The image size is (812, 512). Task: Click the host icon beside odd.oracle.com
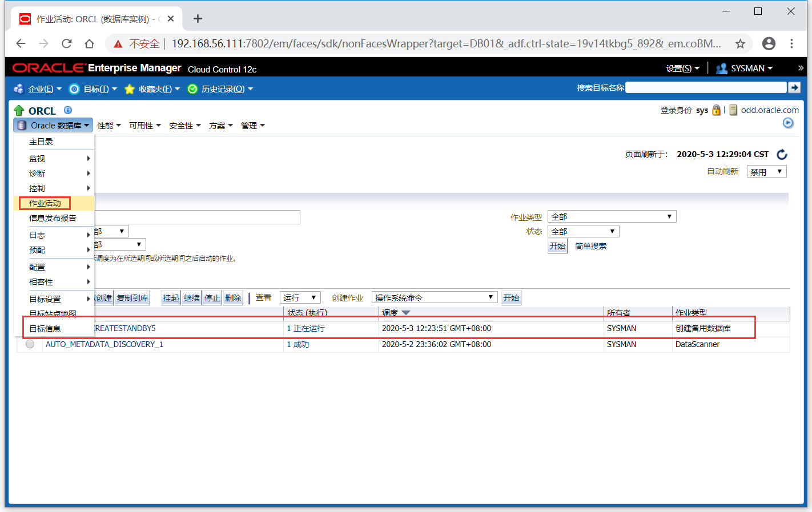pyautogui.click(x=733, y=110)
